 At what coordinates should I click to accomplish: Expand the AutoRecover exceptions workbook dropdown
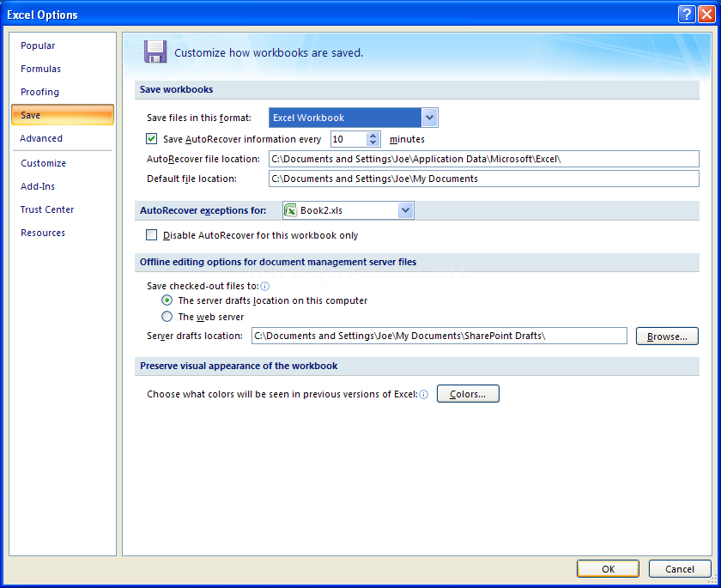pos(405,210)
